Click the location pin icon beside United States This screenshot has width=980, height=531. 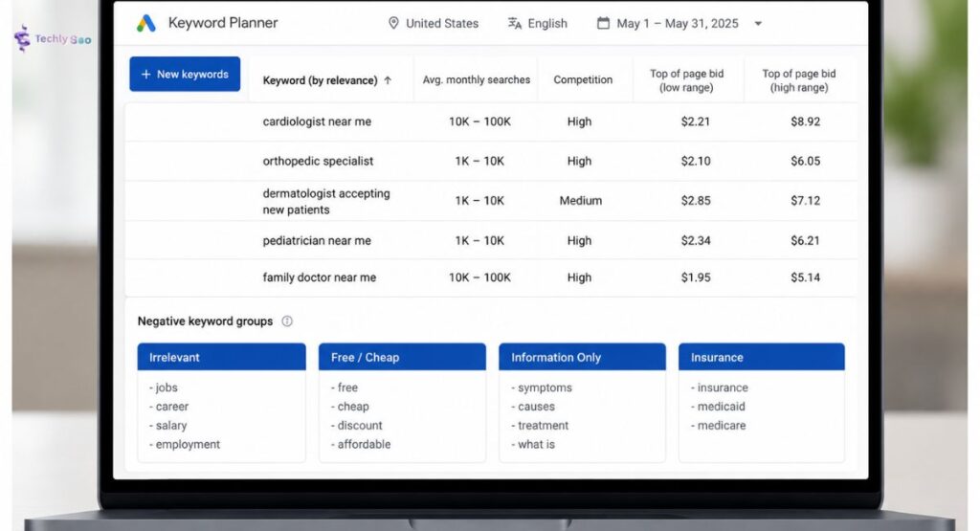[x=393, y=23]
